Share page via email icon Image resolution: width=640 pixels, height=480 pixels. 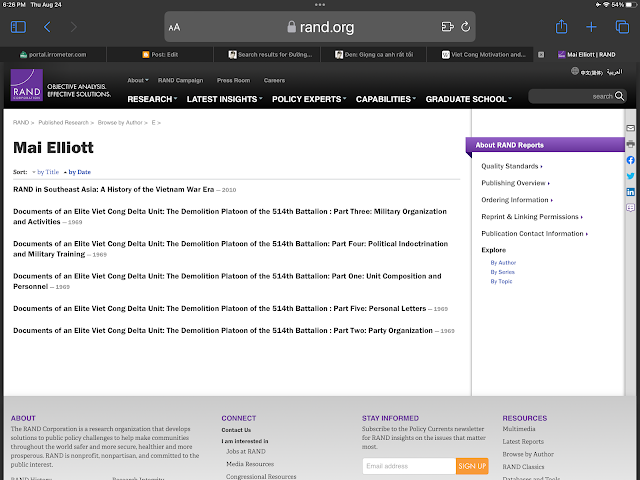click(x=630, y=129)
